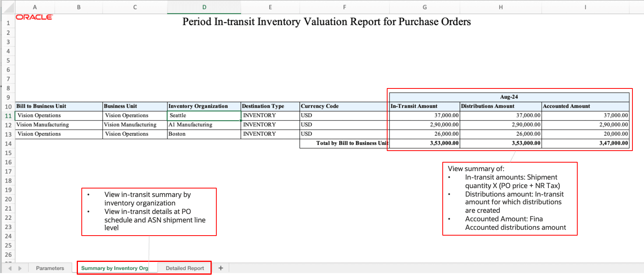Click the select-all corner of the grid
This screenshot has height=275, width=644.
click(x=8, y=7)
